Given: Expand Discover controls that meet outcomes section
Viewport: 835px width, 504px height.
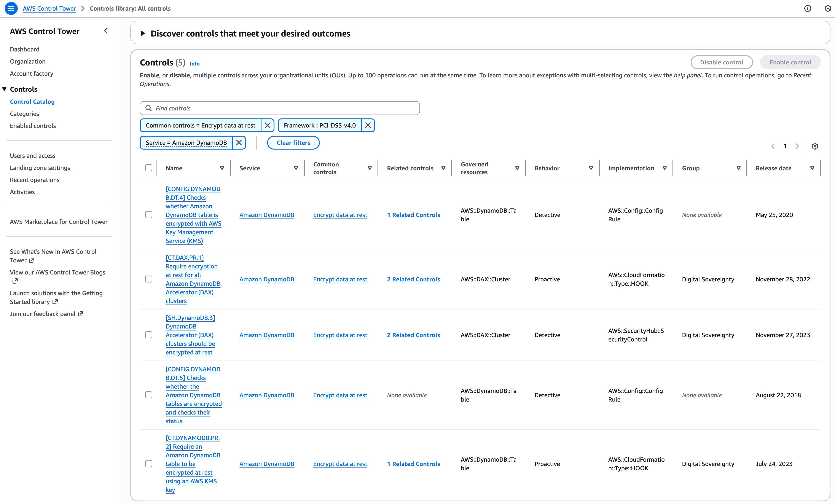Looking at the screenshot, I should pos(143,33).
